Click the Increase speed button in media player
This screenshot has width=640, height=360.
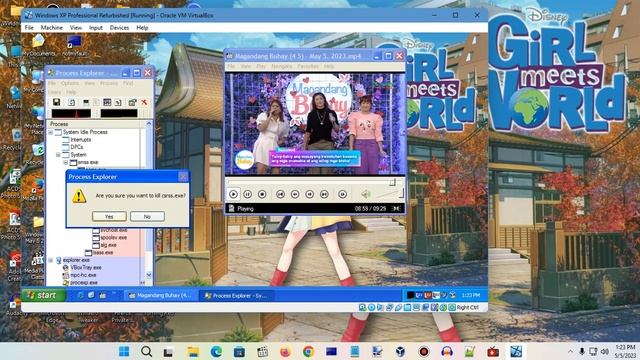309,194
